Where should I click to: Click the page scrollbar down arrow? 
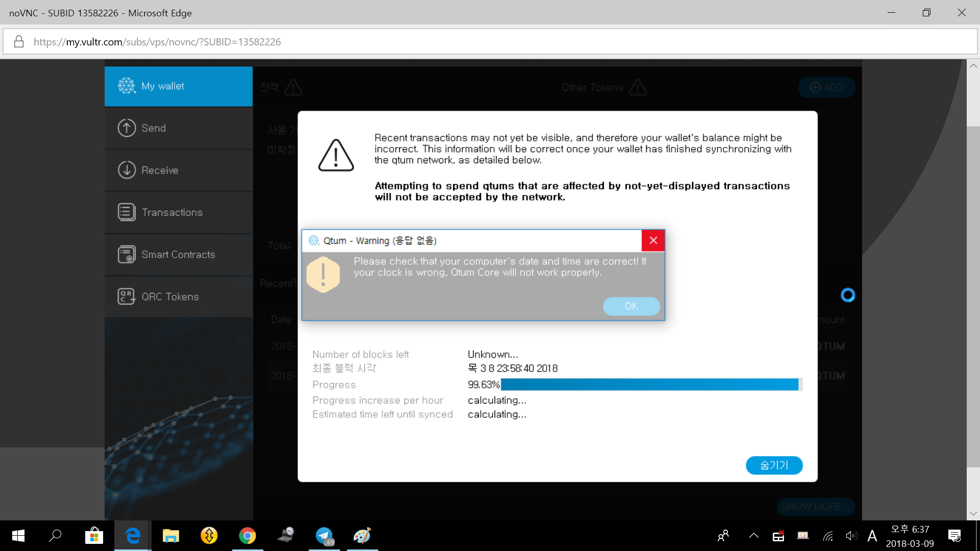[x=973, y=514]
